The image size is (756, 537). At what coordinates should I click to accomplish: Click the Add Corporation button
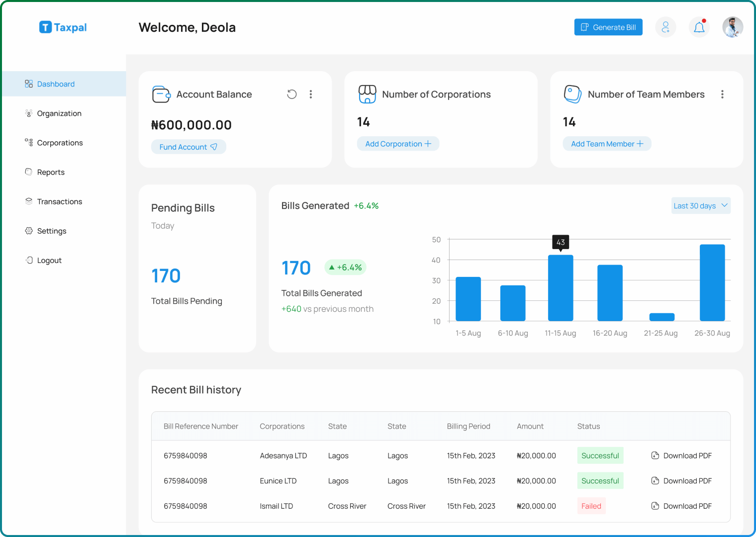[398, 144]
